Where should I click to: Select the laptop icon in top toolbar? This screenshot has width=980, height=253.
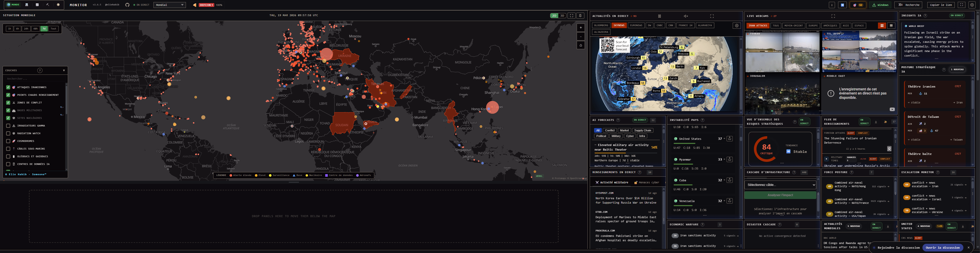pyautogui.click(x=27, y=5)
